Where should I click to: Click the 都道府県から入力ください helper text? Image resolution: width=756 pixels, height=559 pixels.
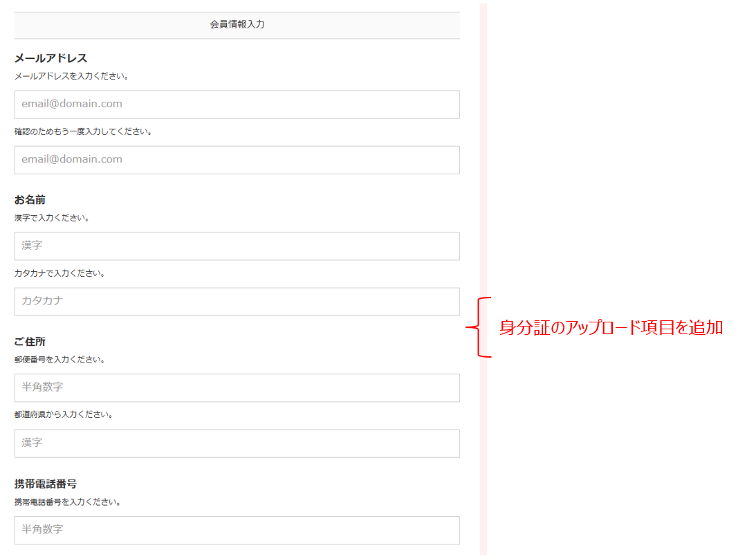click(64, 415)
